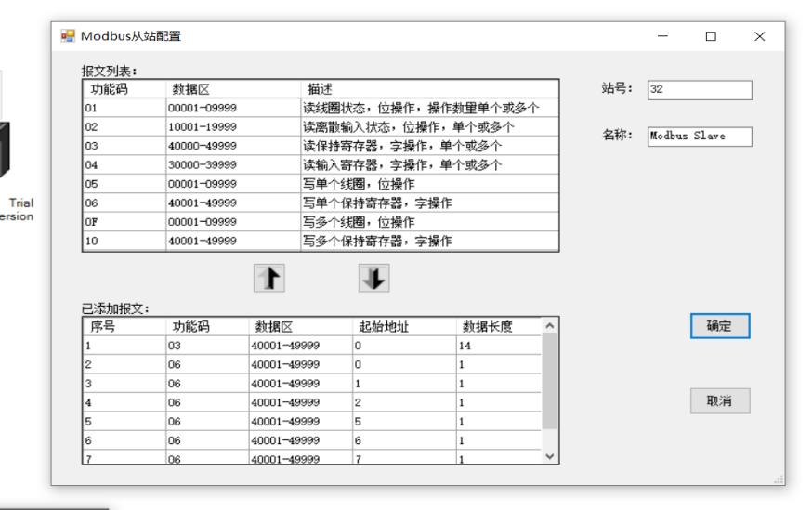Click 40000-49999 data area cell

click(x=233, y=146)
